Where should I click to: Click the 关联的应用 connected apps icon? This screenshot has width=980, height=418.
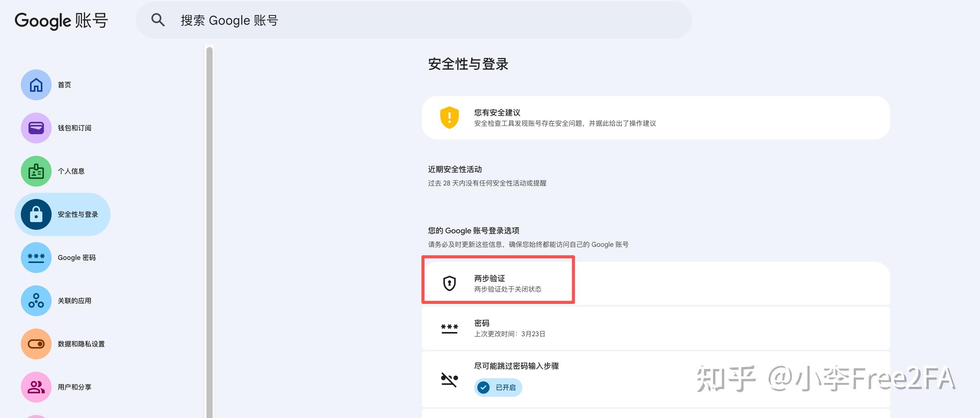[x=36, y=301]
